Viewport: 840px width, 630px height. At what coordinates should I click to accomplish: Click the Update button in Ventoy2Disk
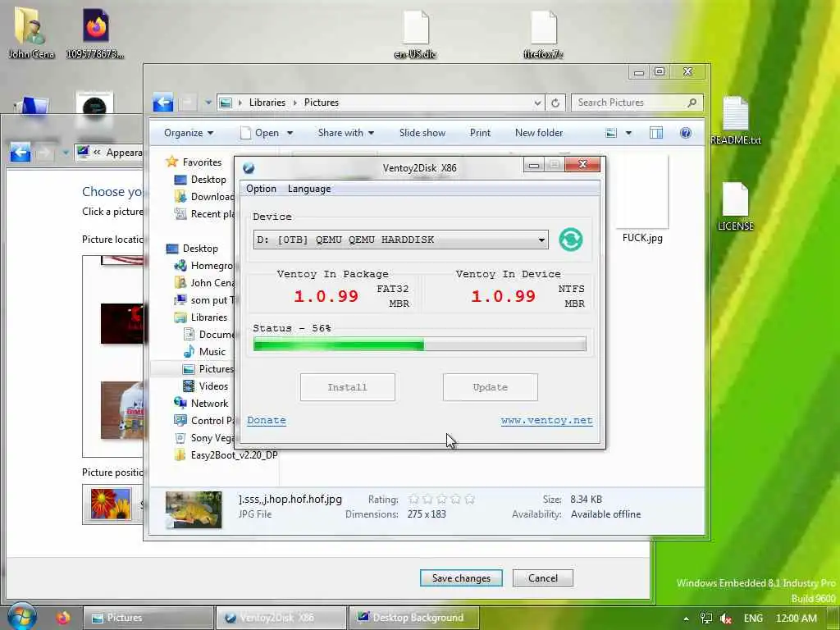(x=491, y=387)
